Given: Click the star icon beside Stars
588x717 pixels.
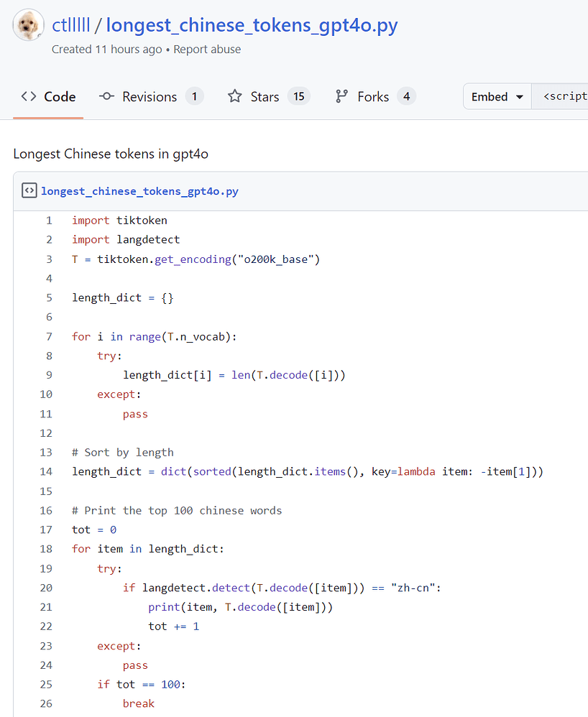Looking at the screenshot, I should [235, 96].
